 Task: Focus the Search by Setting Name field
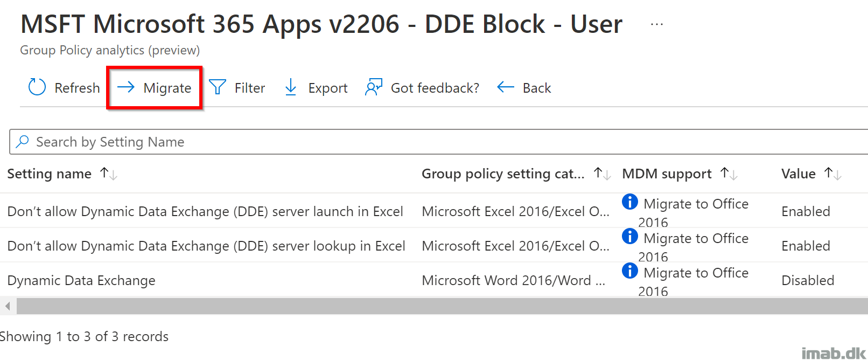(439, 142)
